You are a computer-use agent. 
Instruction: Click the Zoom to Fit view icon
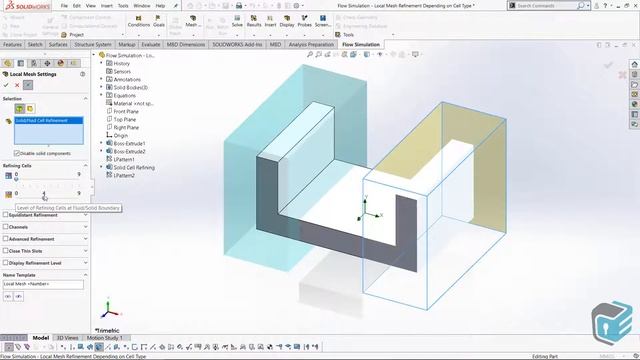pyautogui.click(x=310, y=54)
